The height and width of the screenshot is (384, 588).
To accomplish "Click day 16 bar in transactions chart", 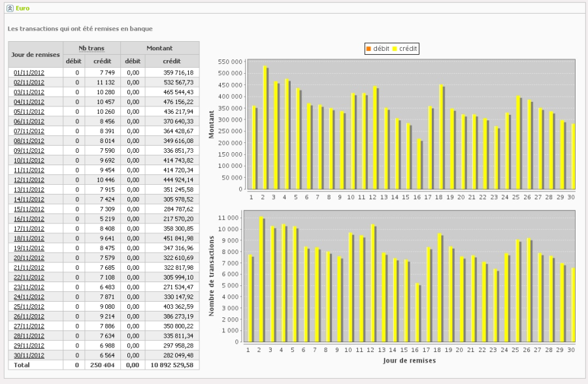I will (x=417, y=313).
